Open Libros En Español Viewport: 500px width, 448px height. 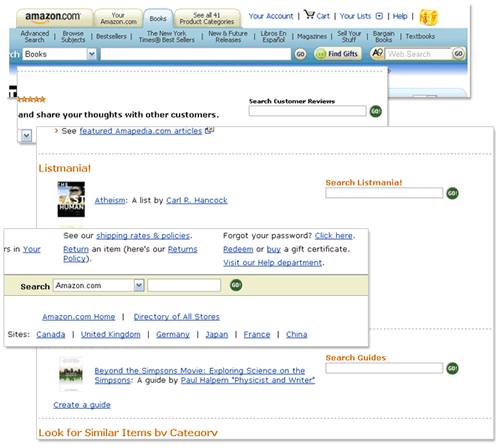273,36
